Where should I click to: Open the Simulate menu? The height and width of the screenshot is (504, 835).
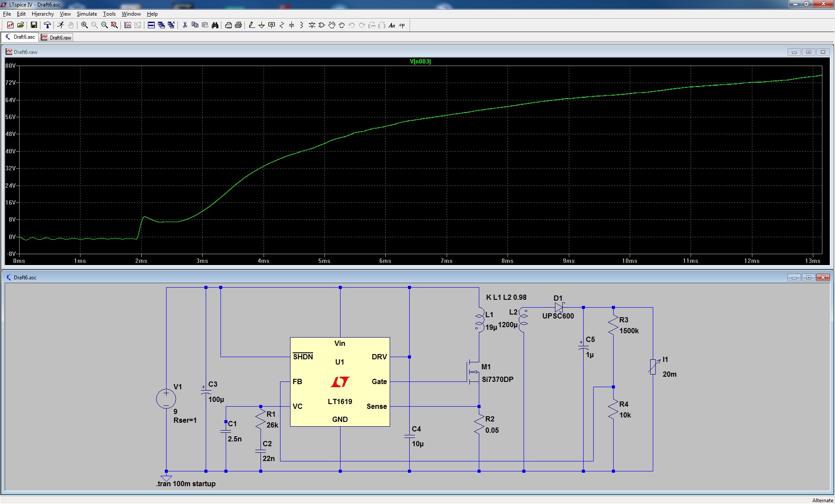[87, 14]
